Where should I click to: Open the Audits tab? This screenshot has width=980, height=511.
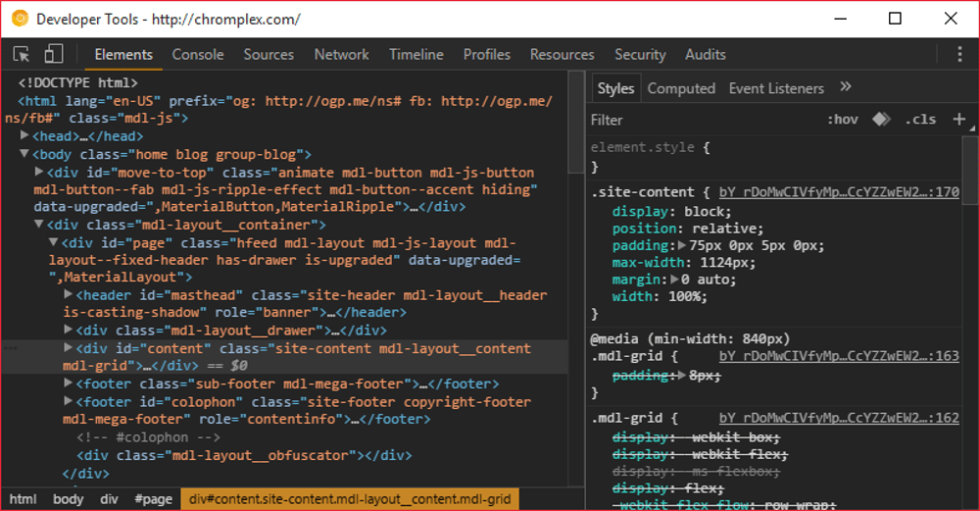[705, 54]
